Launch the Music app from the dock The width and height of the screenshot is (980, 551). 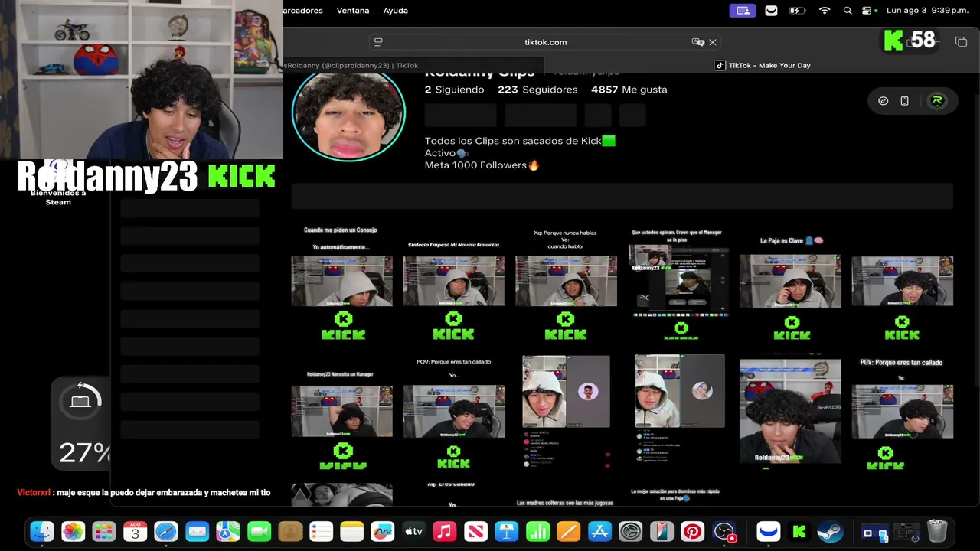[445, 531]
